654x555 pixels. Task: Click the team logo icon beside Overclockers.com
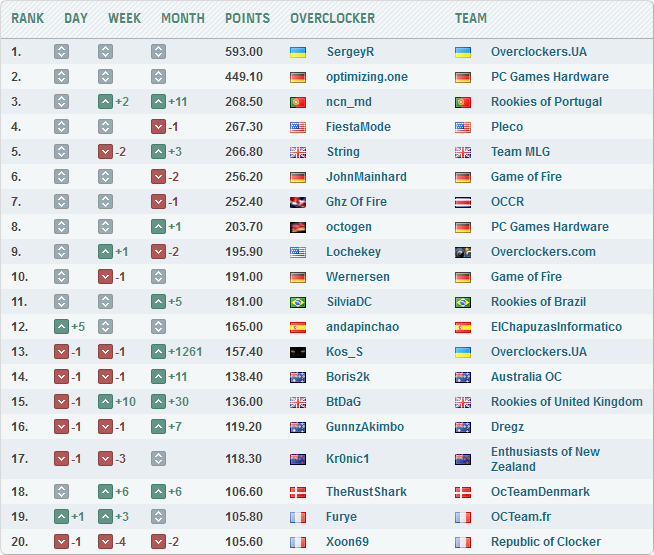(463, 252)
